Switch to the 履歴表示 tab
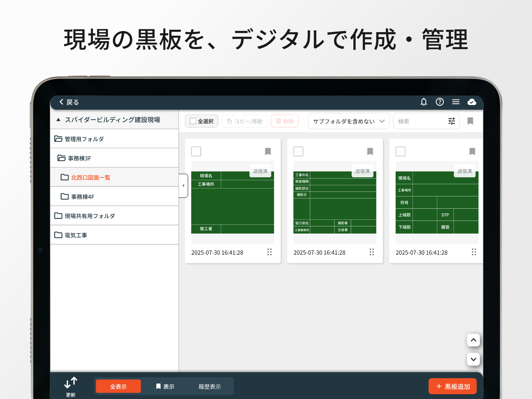Viewport: 532px width, 399px height. pyautogui.click(x=209, y=386)
